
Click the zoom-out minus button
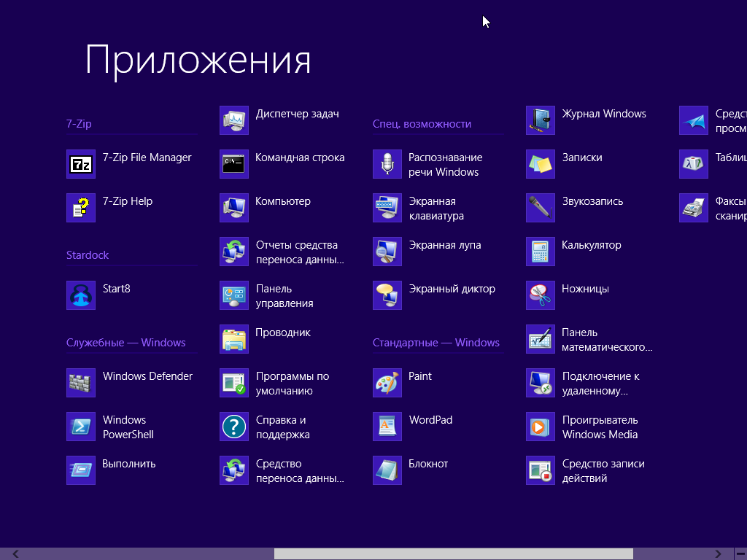pos(741,554)
